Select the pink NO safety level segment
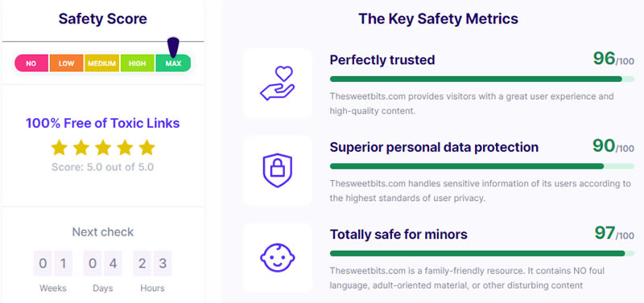Screen dimensions: 644x303 click(x=31, y=63)
